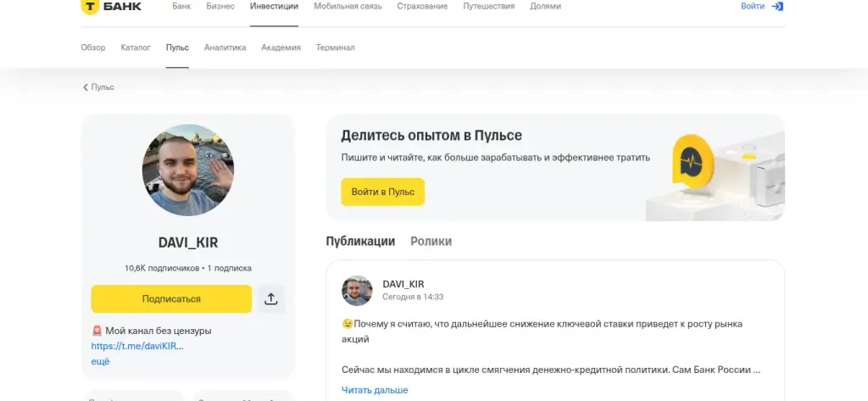This screenshot has width=868, height=401.
Task: Click the T-Bank logo icon
Action: pos(90,7)
